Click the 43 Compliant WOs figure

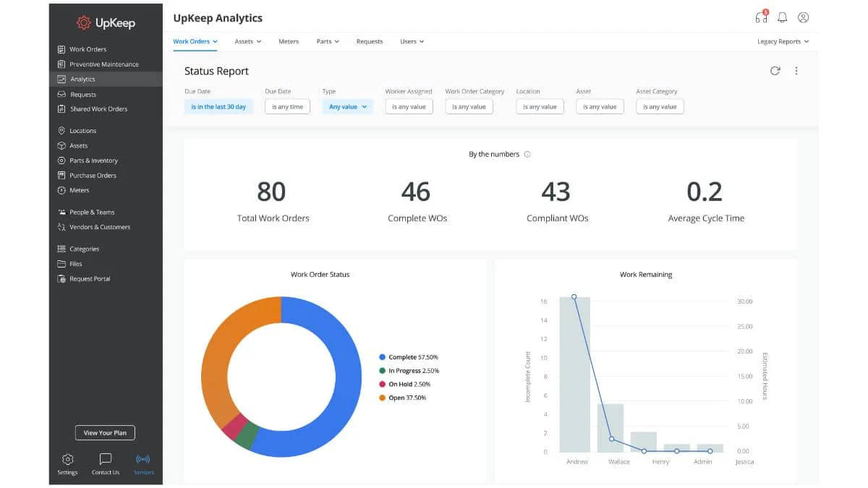tap(556, 192)
